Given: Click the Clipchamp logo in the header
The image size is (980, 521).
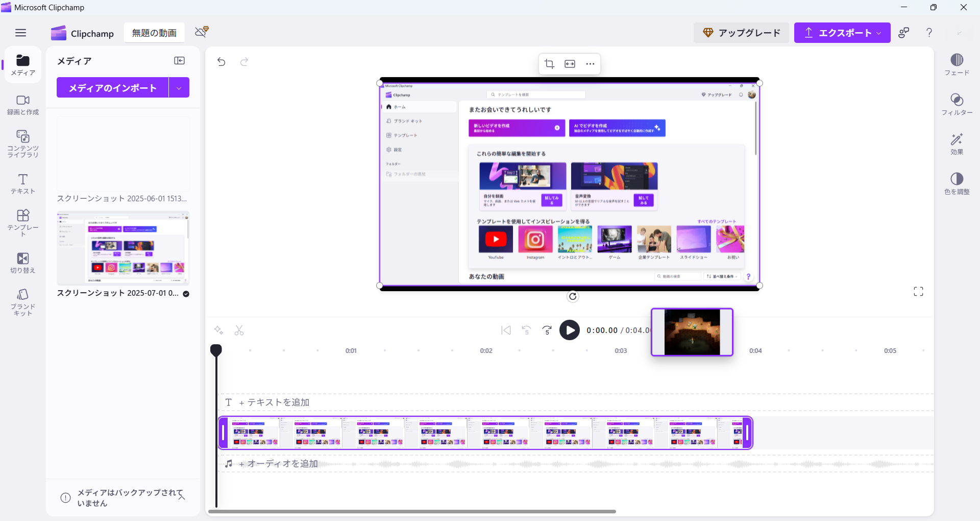Looking at the screenshot, I should (x=82, y=33).
